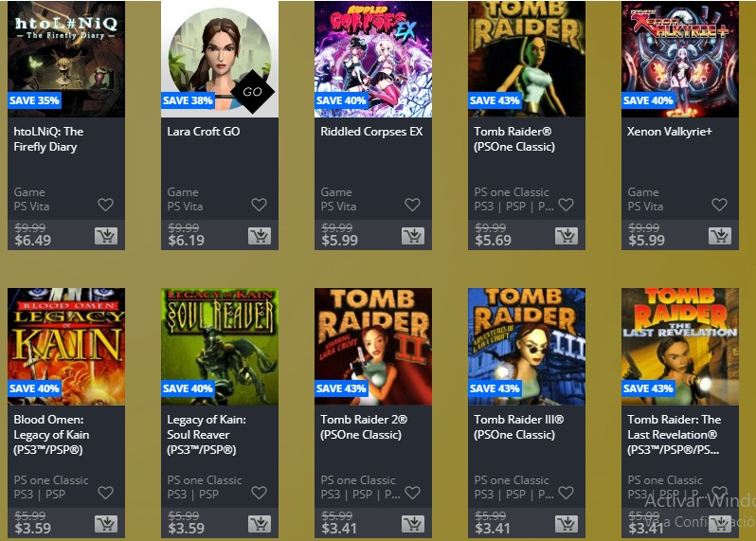The width and height of the screenshot is (756, 541).
Task: Open the Tomb Raider II cover art
Action: (373, 347)
